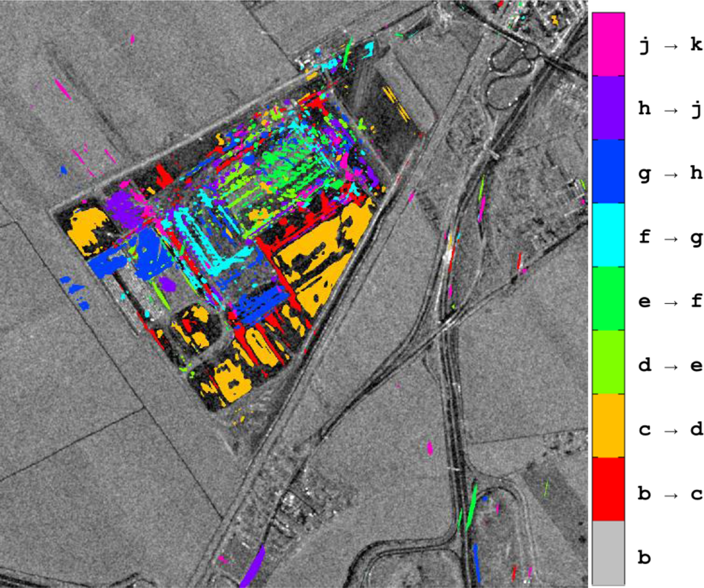Image resolution: width=704 pixels, height=588 pixels.
Task: Click the 'e → f' legend label
Action: [x=670, y=300]
